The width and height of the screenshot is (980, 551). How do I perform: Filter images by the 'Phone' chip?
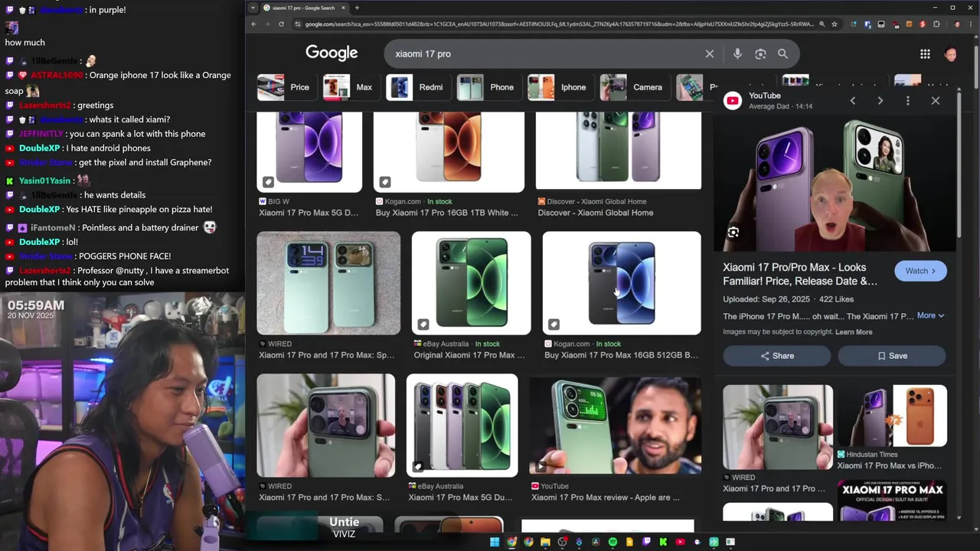[488, 87]
